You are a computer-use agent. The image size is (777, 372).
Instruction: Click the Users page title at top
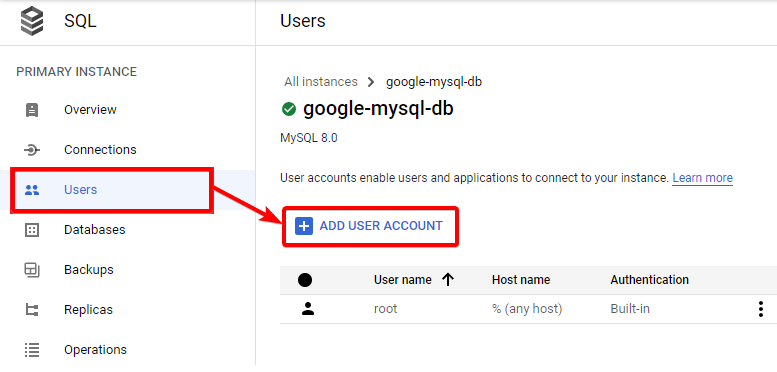point(303,21)
